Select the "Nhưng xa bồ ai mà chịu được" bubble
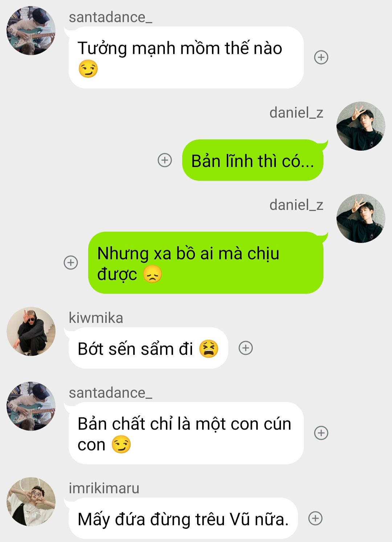This screenshot has width=392, height=542. [x=205, y=263]
